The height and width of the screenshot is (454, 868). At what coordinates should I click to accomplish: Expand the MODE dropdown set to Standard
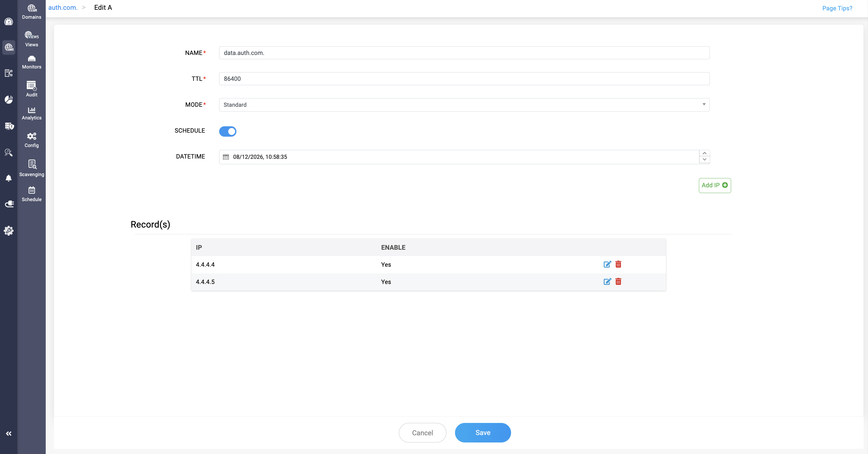tap(464, 105)
